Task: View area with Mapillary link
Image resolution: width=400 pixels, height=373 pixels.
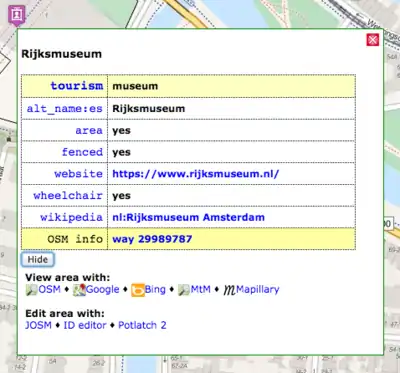Action: [x=258, y=289]
